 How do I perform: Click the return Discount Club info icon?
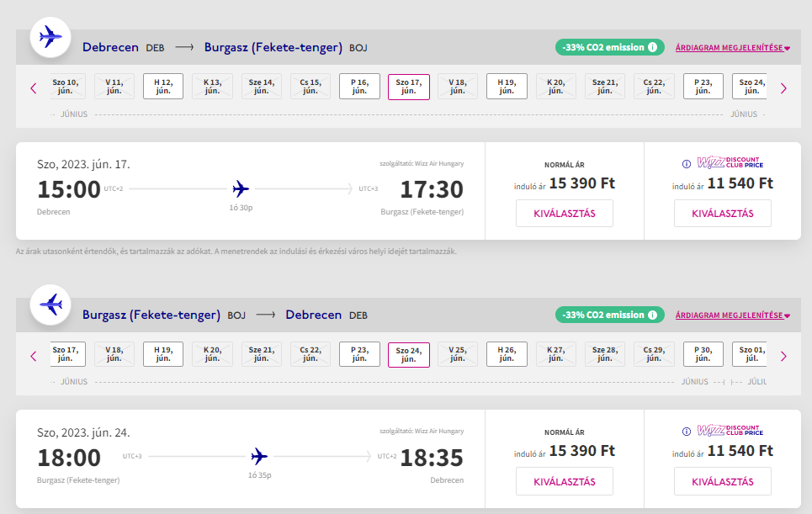tap(687, 431)
